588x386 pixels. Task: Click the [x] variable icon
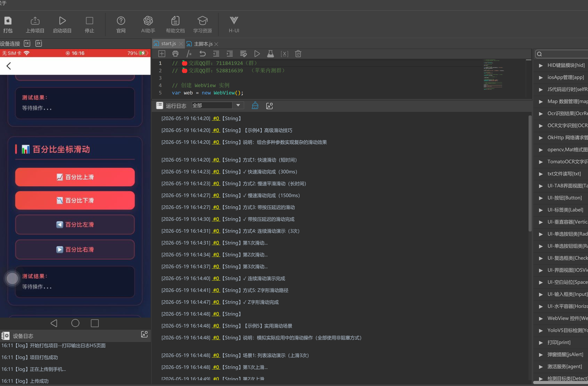284,54
